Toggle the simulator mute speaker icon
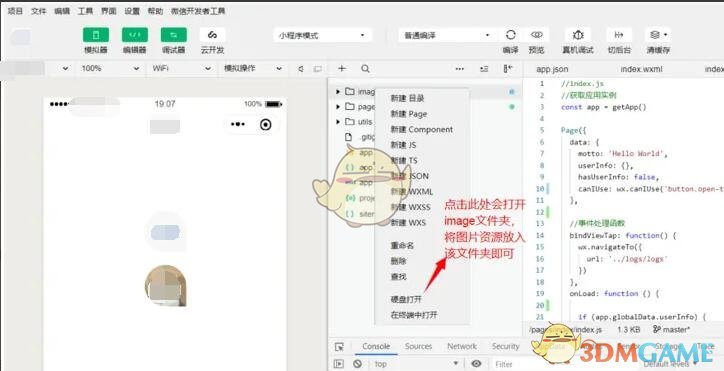724x371 pixels. (x=301, y=69)
